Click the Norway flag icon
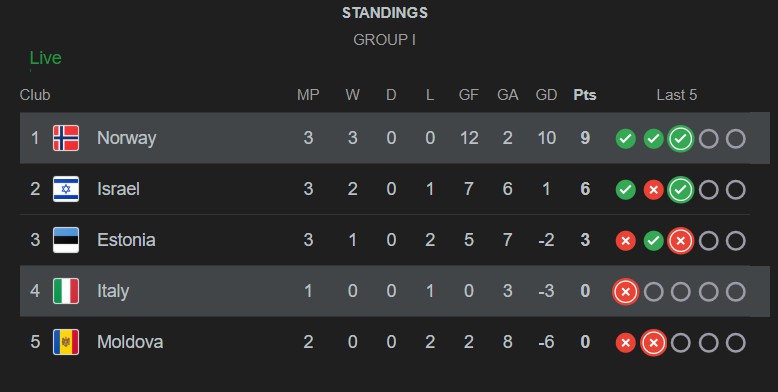The image size is (778, 392). 66,138
